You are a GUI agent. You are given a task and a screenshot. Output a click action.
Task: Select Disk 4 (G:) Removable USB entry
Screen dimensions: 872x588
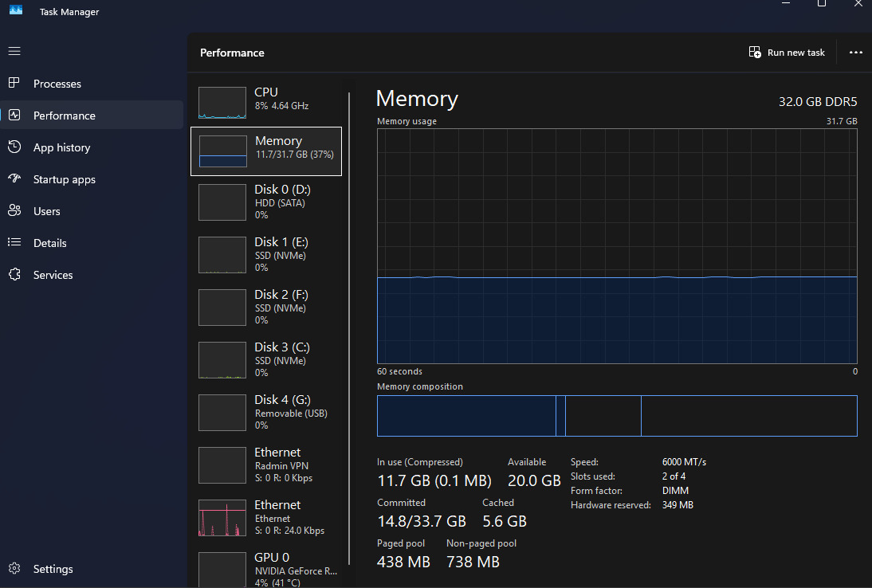266,413
